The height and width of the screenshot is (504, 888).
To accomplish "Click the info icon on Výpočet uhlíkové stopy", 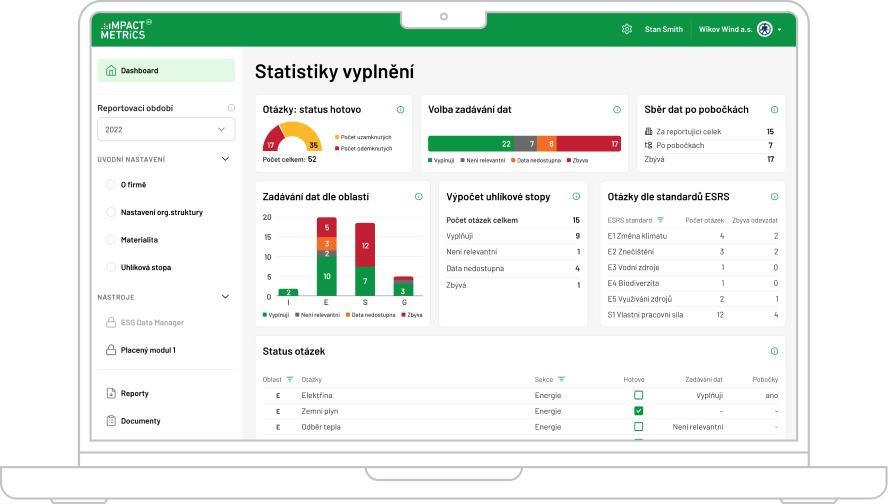I will coord(576,197).
